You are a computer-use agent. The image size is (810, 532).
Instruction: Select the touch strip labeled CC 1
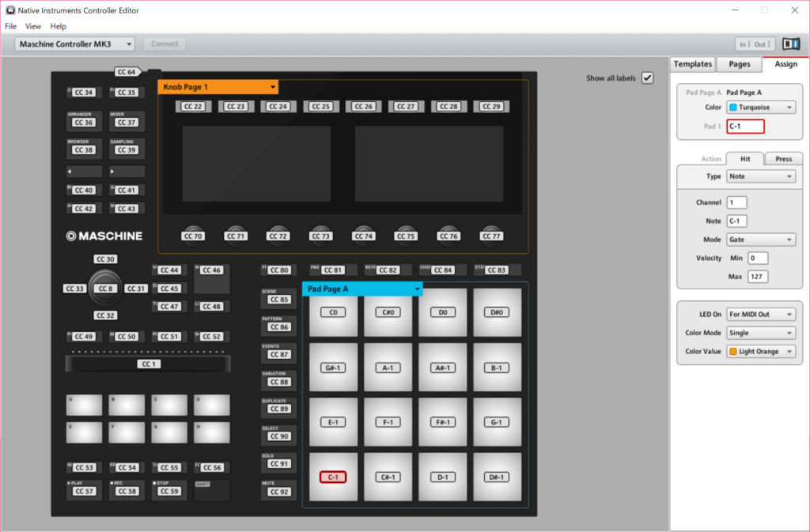click(149, 364)
